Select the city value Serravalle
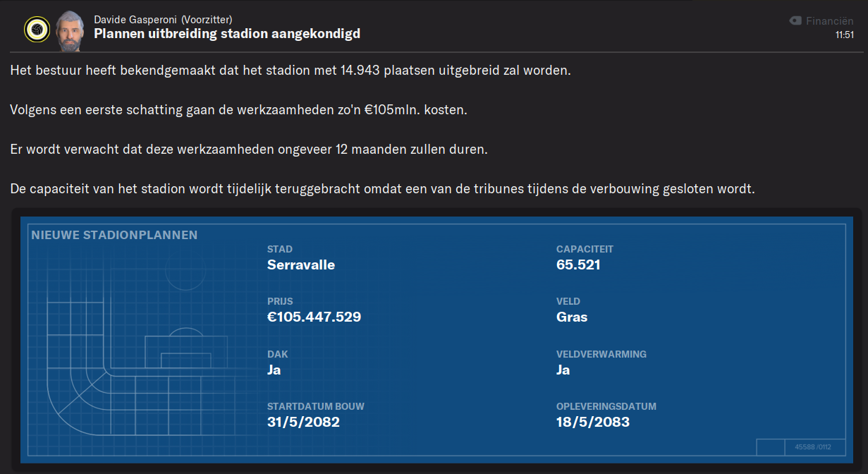 [301, 265]
